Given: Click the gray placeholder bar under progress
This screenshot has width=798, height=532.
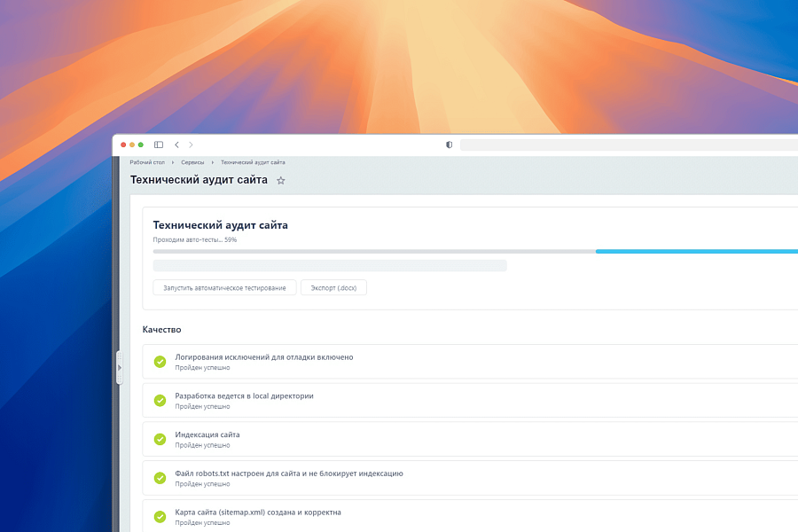Looking at the screenshot, I should tap(330, 265).
